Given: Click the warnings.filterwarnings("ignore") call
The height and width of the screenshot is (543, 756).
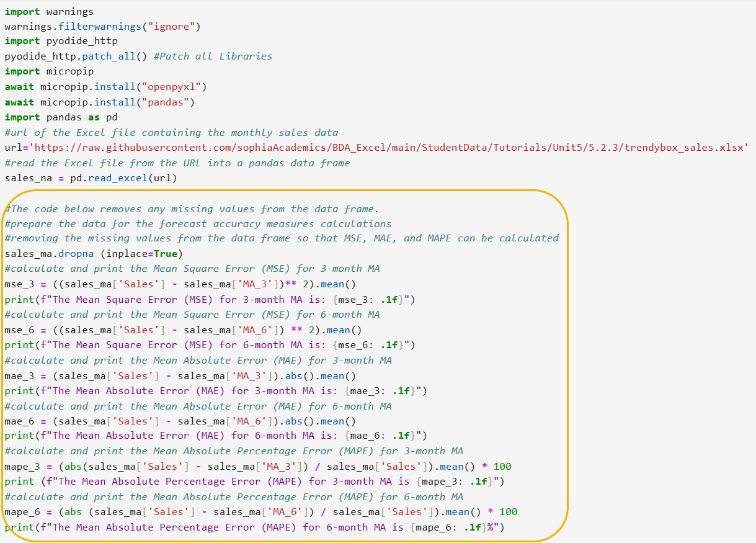Looking at the screenshot, I should click(x=102, y=26).
